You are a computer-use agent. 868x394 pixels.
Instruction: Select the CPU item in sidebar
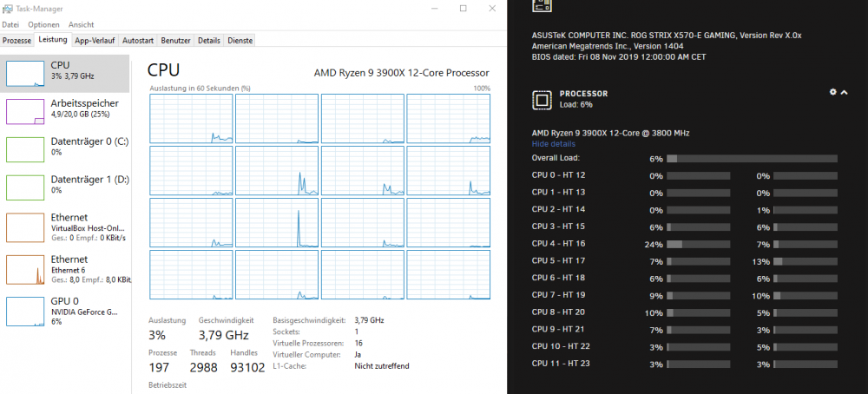65,74
